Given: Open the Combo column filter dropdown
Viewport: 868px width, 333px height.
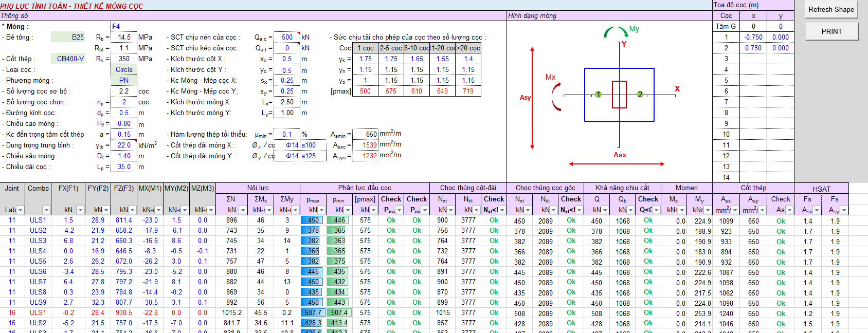Looking at the screenshot, I should point(46,210).
